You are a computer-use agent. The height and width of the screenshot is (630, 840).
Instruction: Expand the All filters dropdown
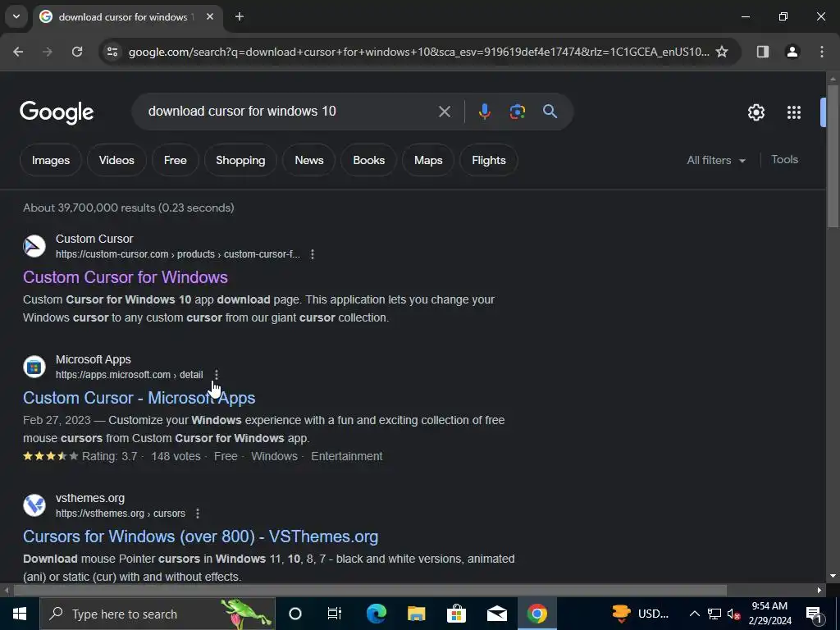716,160
